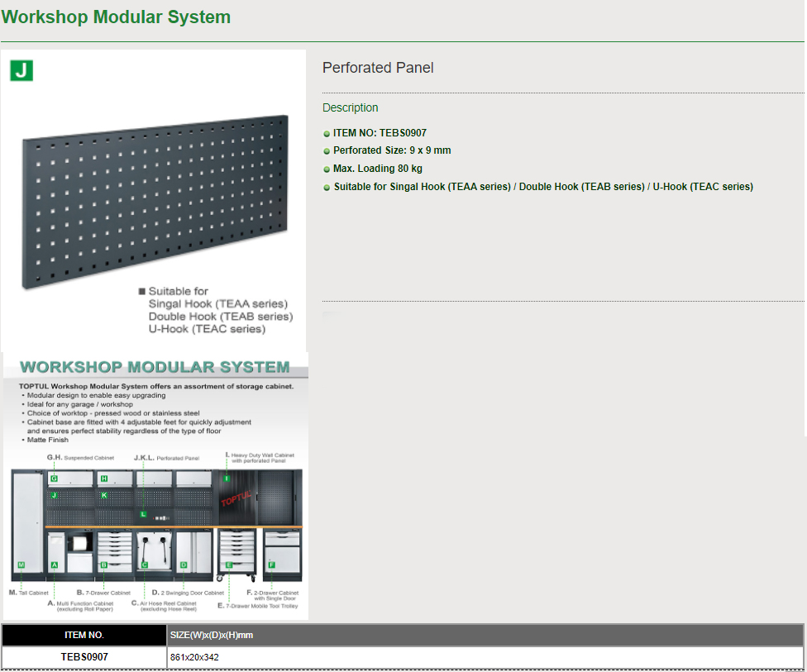Viewport: 807px width, 672px height.
Task: Click the ITEM NO. table column header
Action: pyautogui.click(x=84, y=636)
